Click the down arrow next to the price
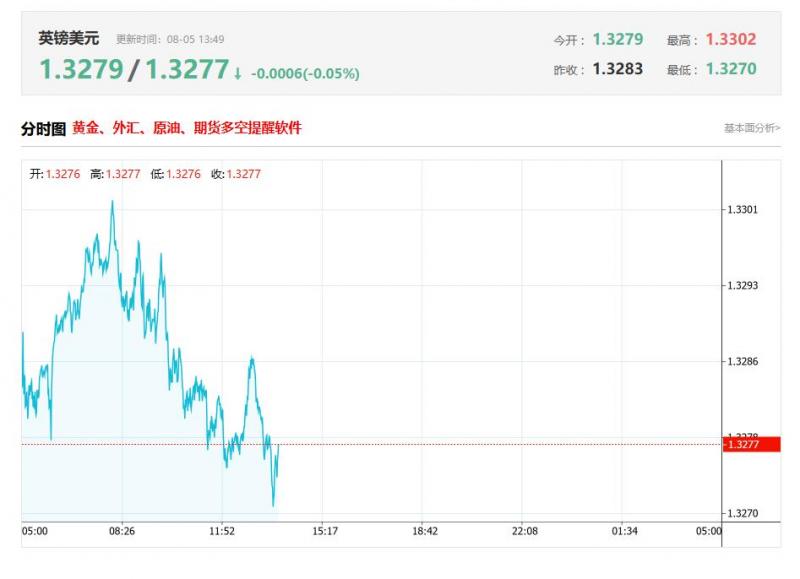This screenshot has width=800, height=579. click(x=237, y=73)
